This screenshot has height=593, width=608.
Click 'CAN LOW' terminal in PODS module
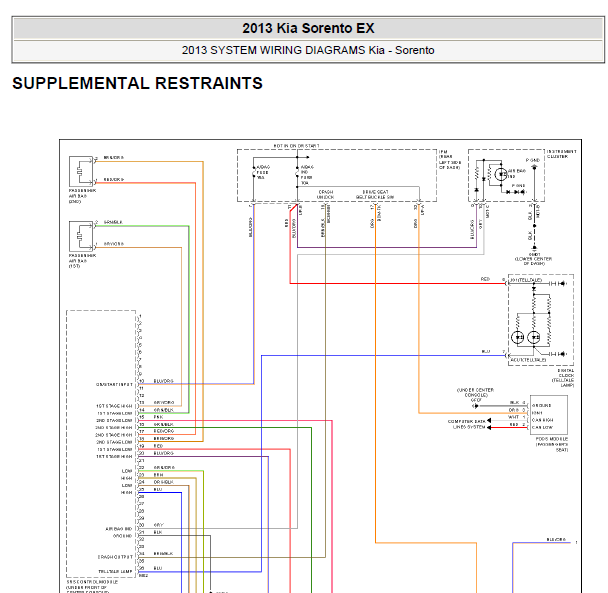point(542,427)
